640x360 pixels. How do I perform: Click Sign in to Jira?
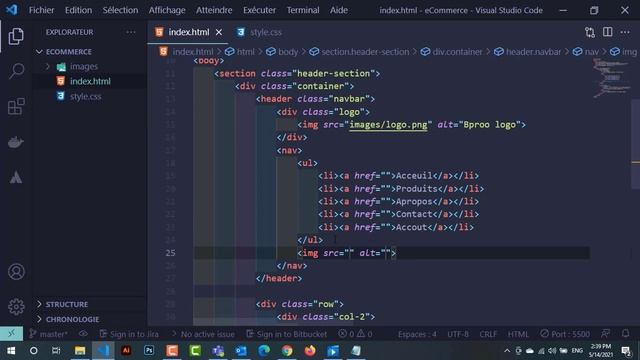coord(129,334)
